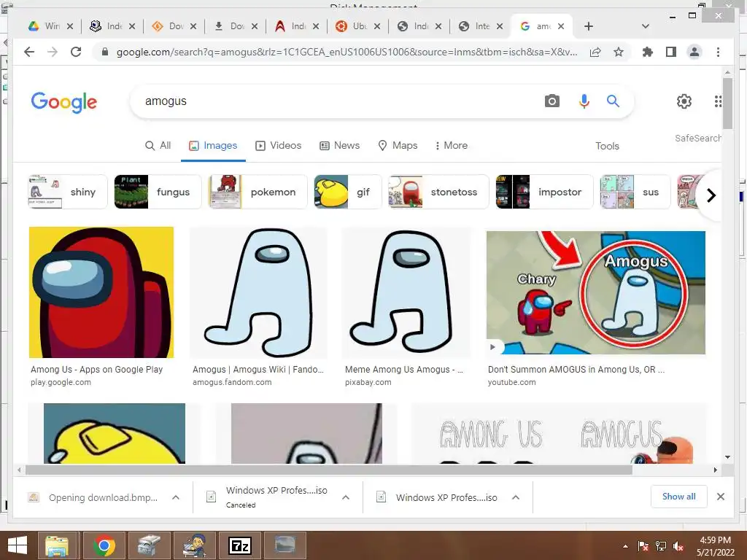Show hidden system tray icons
747x560 pixels.
(625, 546)
